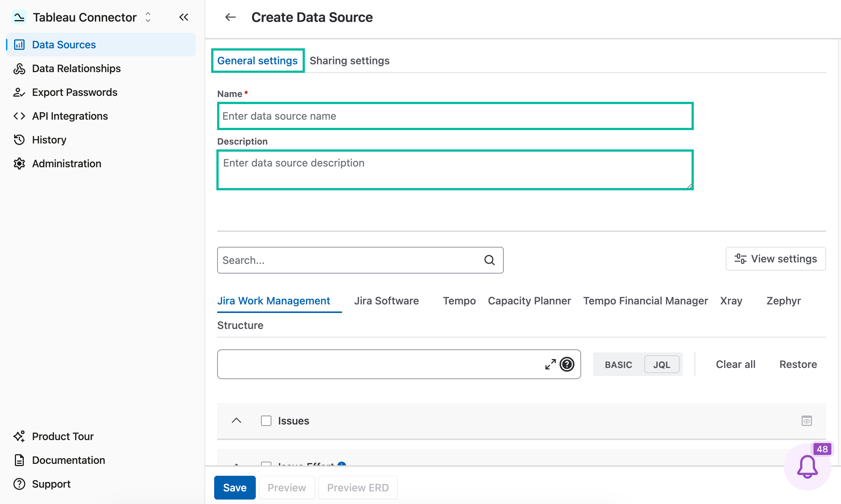This screenshot has width=841, height=504.
Task: Click the Data Relationships icon
Action: pos(19,68)
